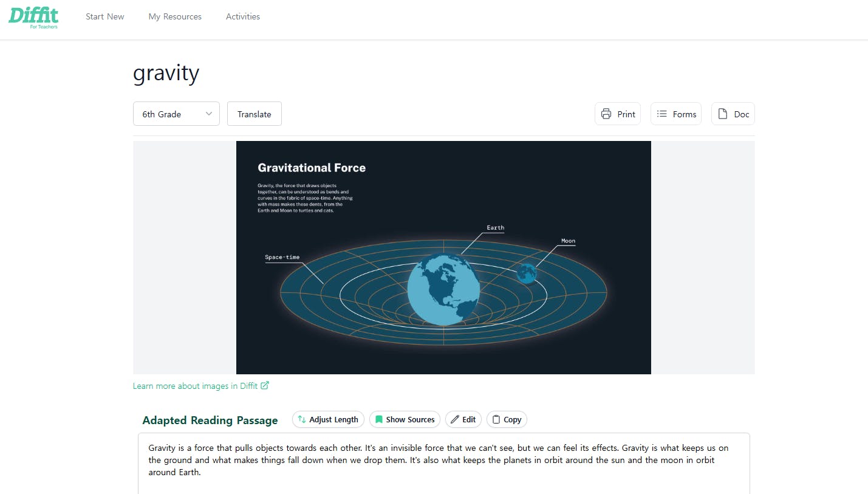This screenshot has height=494, width=868.
Task: Click the external link icon beside Learn more
Action: (x=265, y=385)
